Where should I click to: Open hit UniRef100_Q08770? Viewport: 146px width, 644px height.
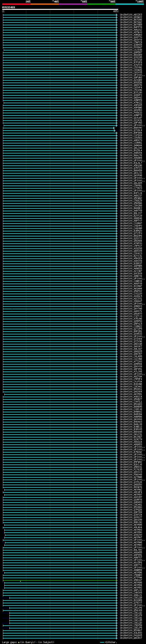point(131,37)
